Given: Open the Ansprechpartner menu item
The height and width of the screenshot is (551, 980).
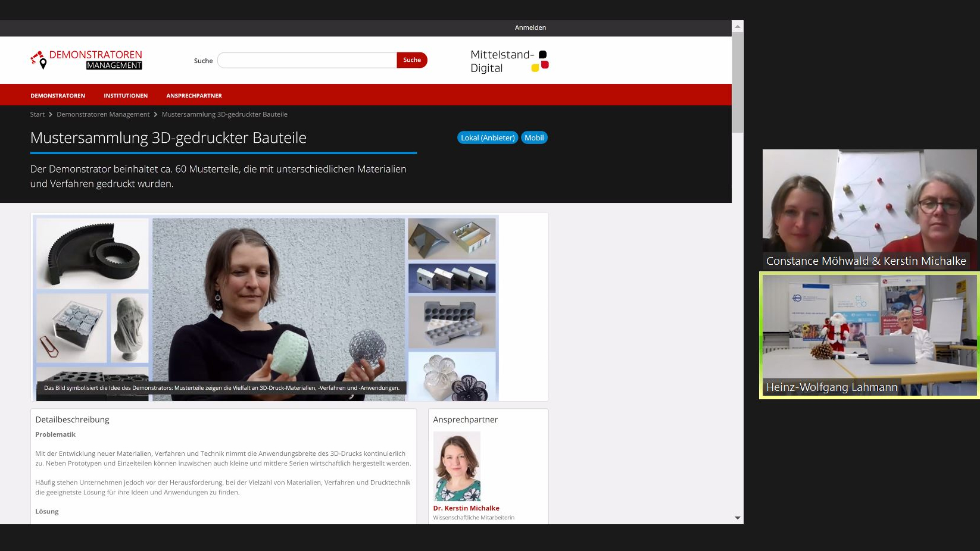Looking at the screenshot, I should click(194, 96).
